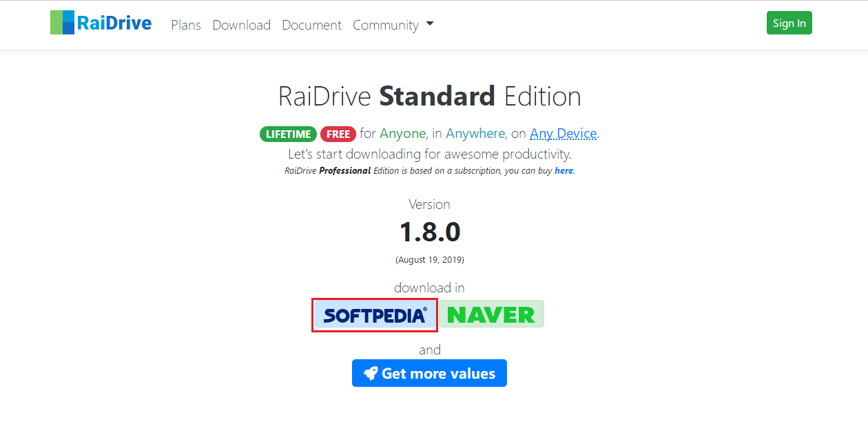The height and width of the screenshot is (422, 868).
Task: Open the Plans page
Action: [186, 25]
